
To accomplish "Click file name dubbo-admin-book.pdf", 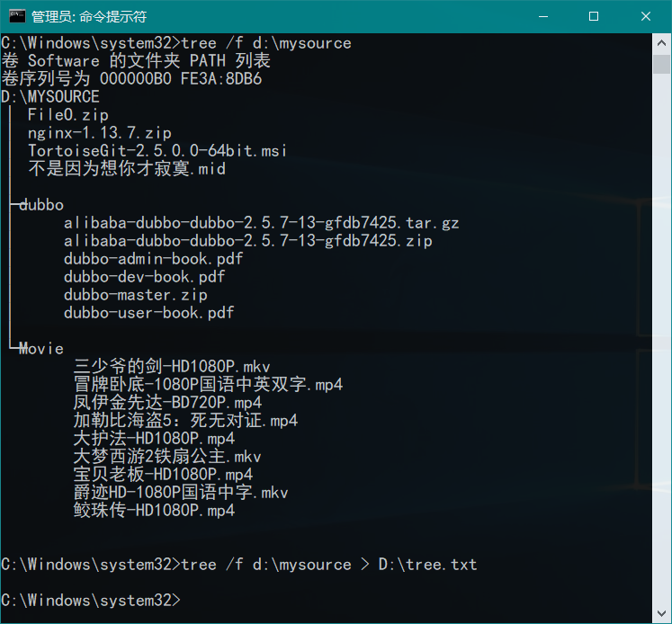I will [154, 259].
